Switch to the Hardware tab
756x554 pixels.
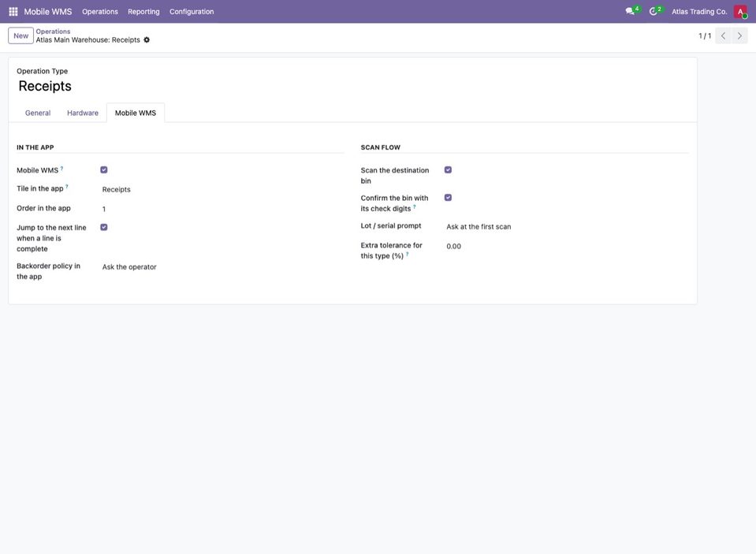point(83,113)
